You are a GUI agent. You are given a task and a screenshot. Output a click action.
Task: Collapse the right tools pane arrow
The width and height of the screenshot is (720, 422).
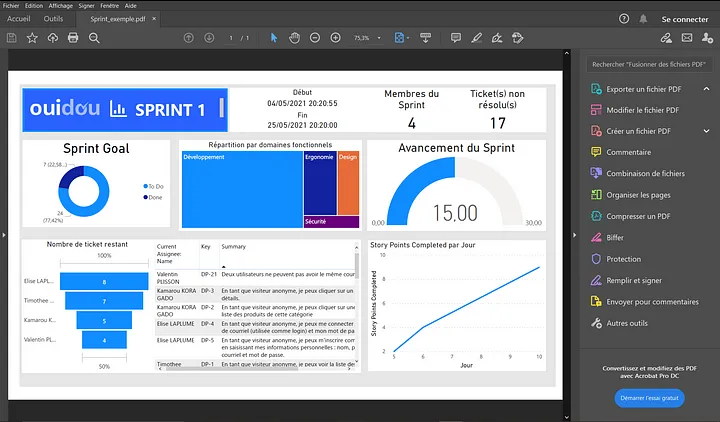click(x=574, y=235)
